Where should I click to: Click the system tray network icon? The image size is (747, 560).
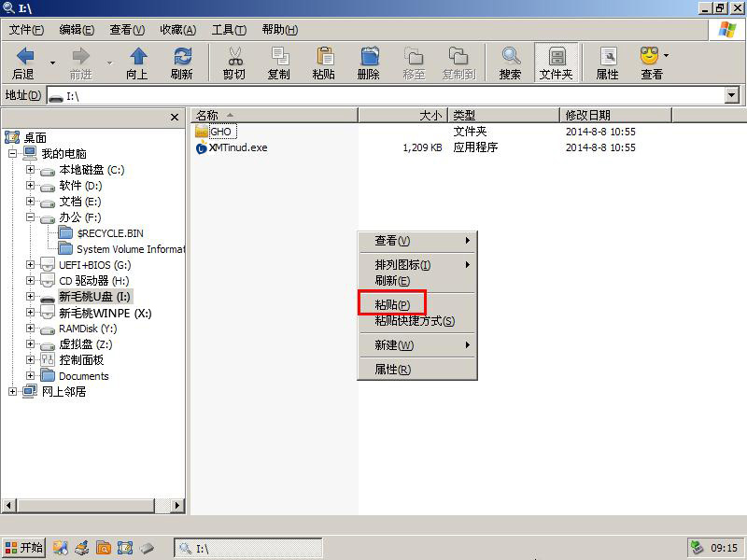click(698, 548)
